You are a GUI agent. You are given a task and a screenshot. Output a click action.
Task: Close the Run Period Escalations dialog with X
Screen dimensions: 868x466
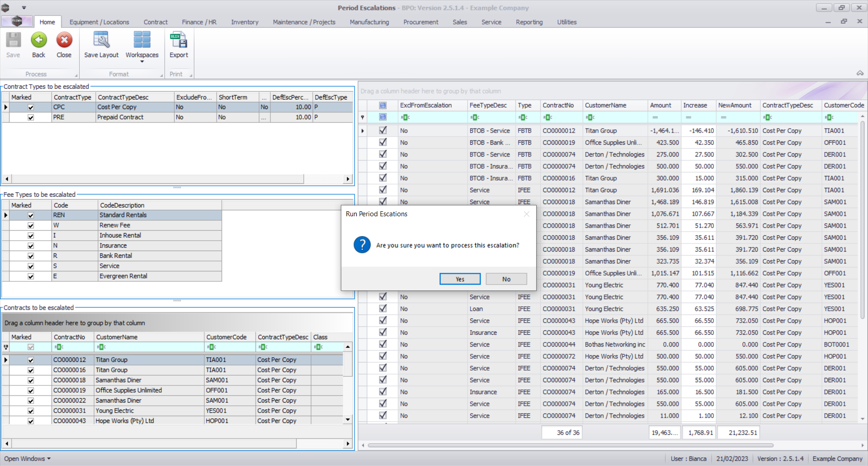[526, 214]
